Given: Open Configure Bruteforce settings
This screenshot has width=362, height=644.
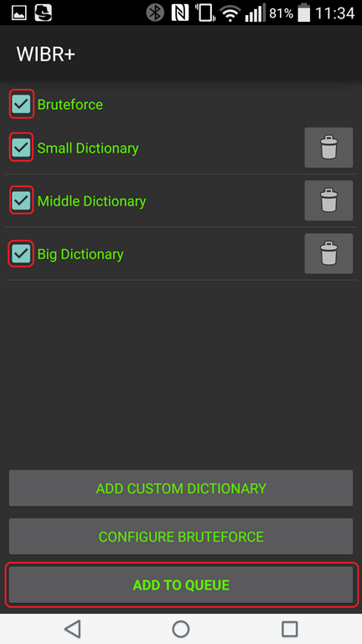Looking at the screenshot, I should point(181,537).
